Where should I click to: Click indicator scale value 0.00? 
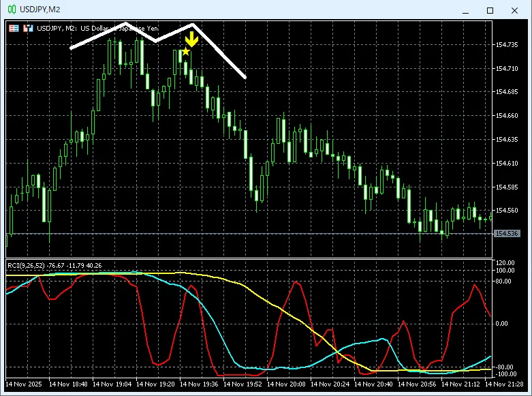(x=501, y=324)
